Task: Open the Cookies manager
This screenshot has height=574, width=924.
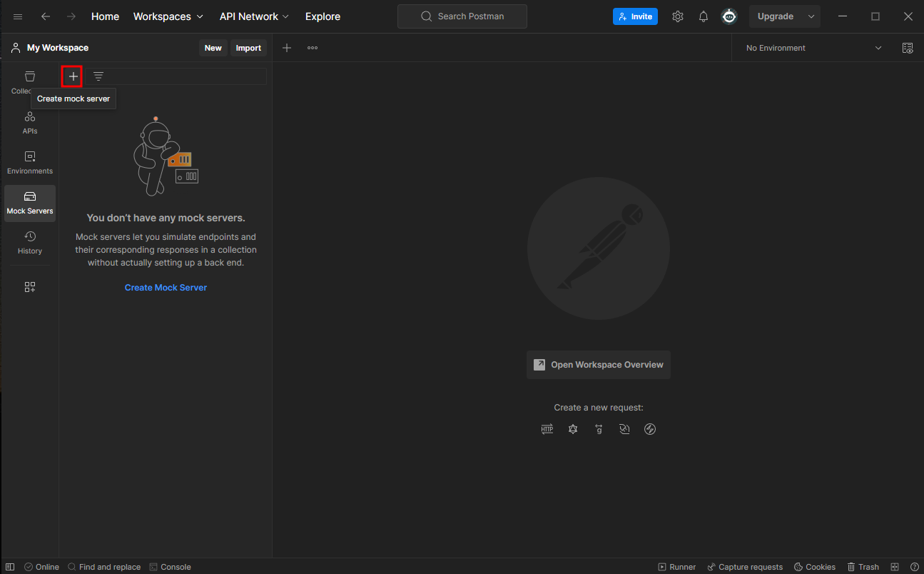Action: point(814,567)
